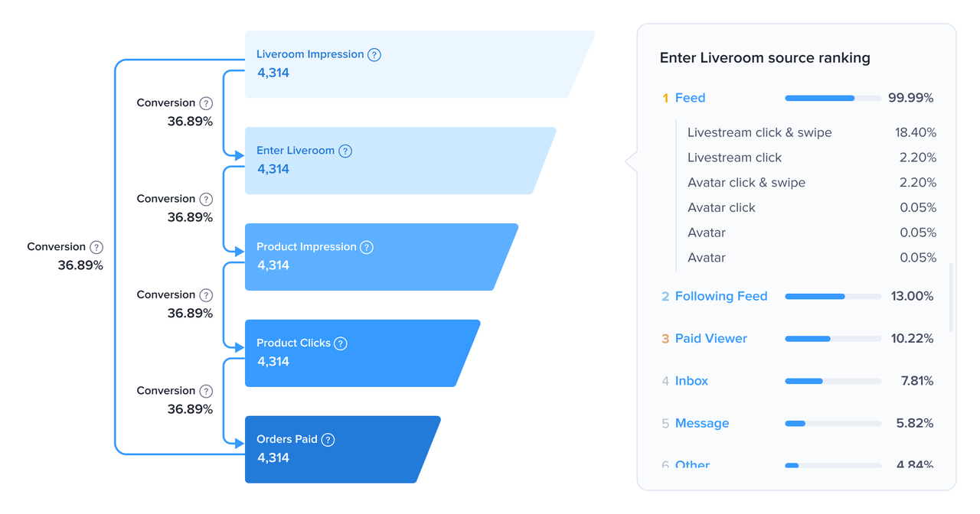Click help icon beside Orders Paid
The image size is (980, 514).
(328, 440)
